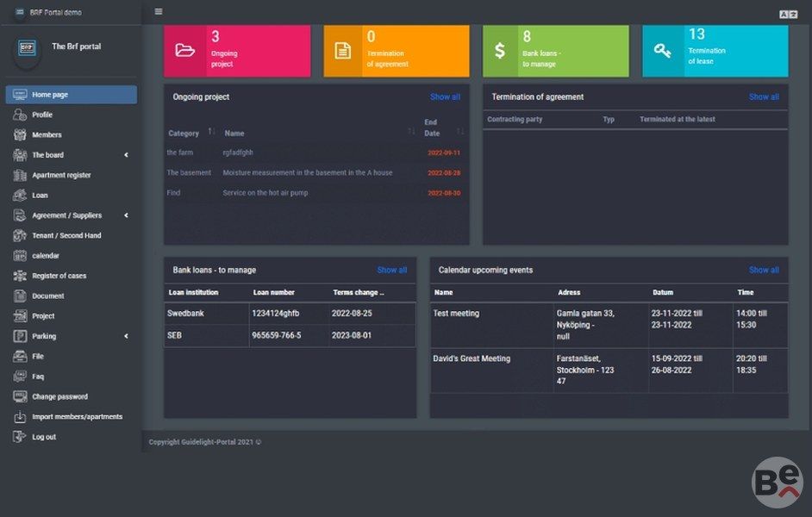Expand Agreement / Suppliers submenu
This screenshot has width=812, height=517.
[x=126, y=215]
